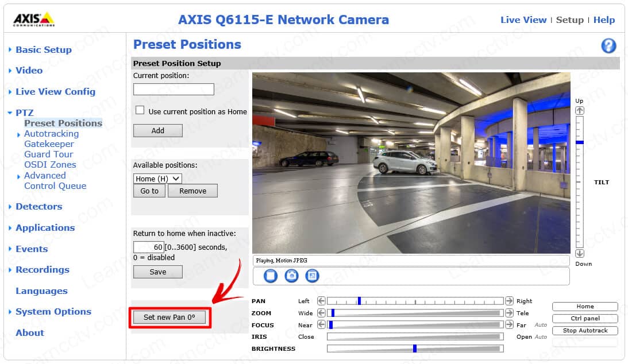The height and width of the screenshot is (364, 628).
Task: Click the Set new Pan 0° button
Action: pos(169,317)
